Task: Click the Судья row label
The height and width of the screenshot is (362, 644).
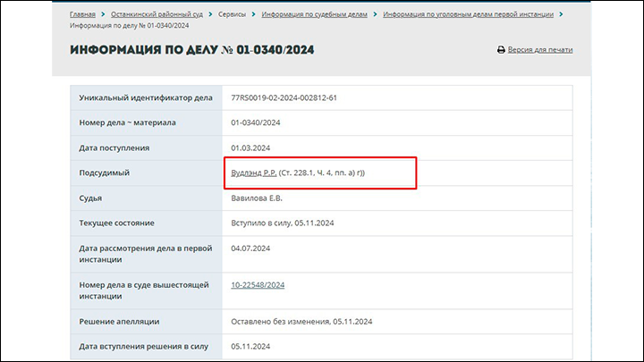Action: [x=90, y=198]
